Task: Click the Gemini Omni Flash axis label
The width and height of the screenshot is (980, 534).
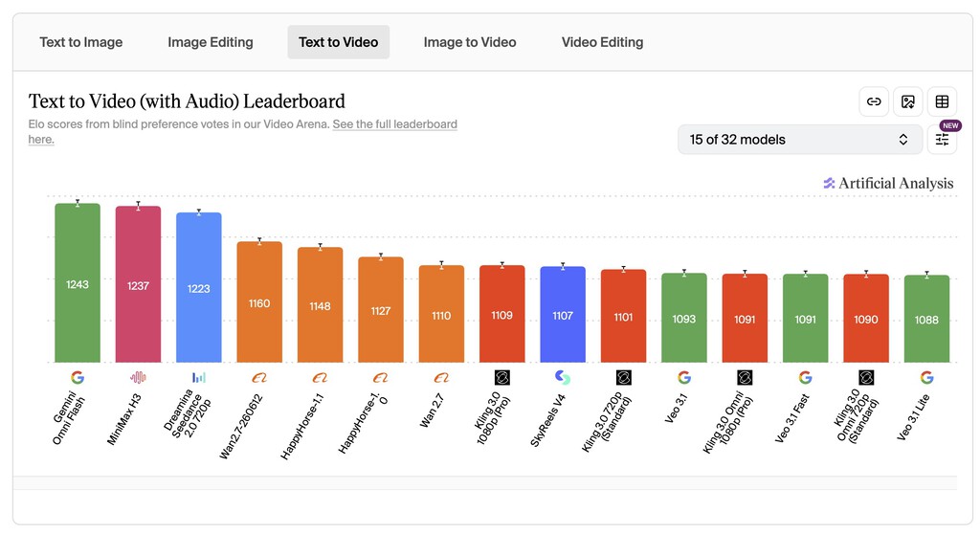Action: (x=68, y=418)
